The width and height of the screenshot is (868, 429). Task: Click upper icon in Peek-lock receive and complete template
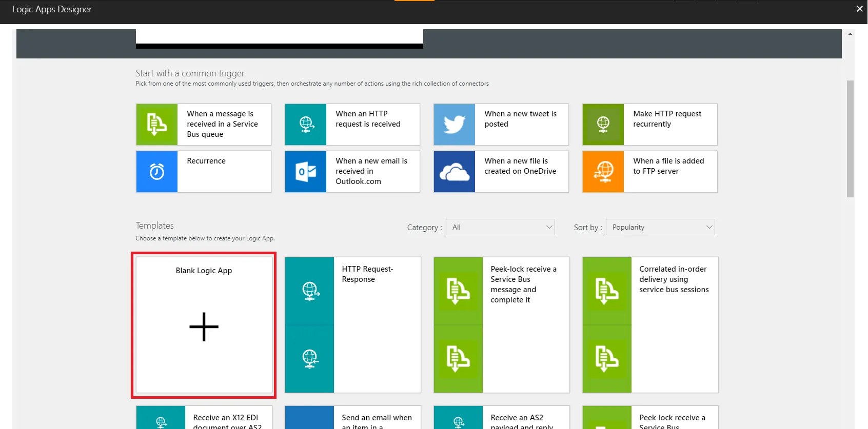point(459,291)
